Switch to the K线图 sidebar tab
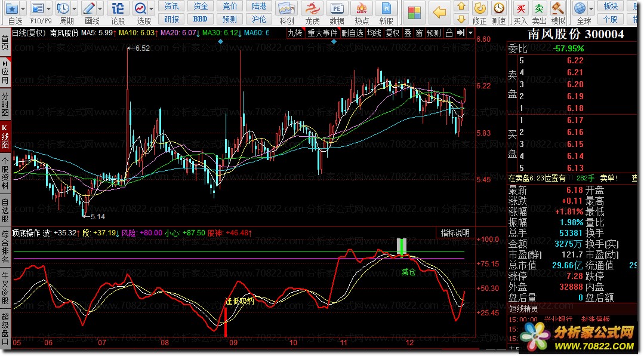644x356 pixels. (x=5, y=137)
